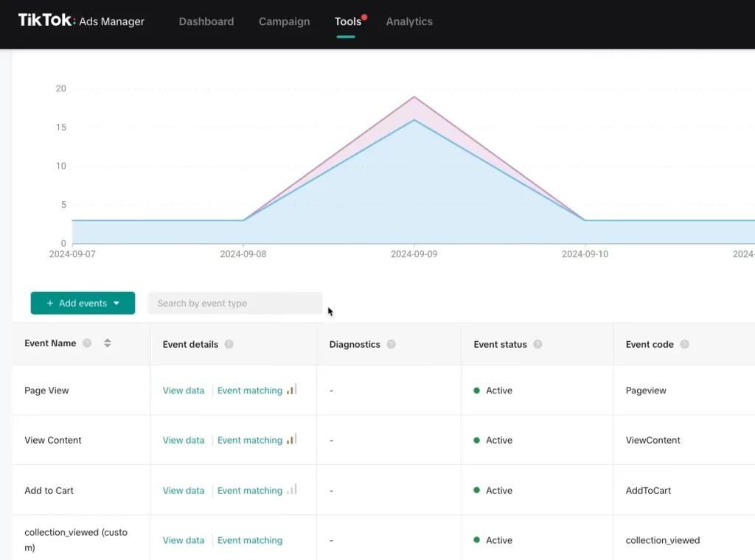Image resolution: width=755 pixels, height=560 pixels.
Task: Show help for the Event Name column
Action: (87, 343)
